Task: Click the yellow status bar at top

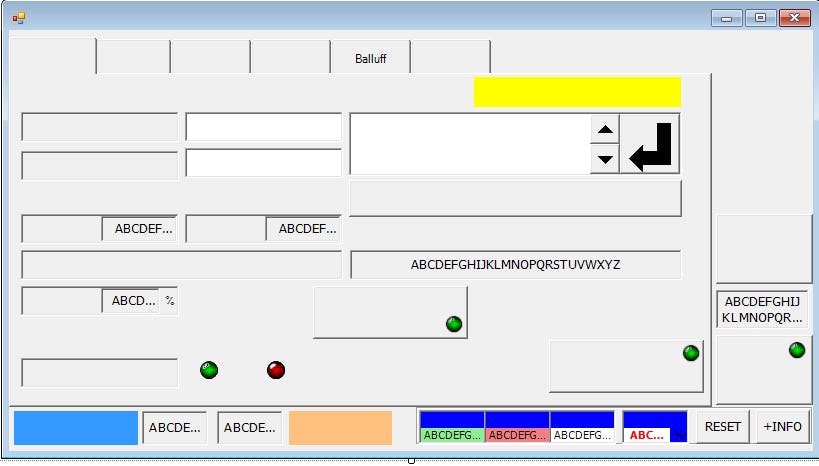Action: tap(577, 92)
